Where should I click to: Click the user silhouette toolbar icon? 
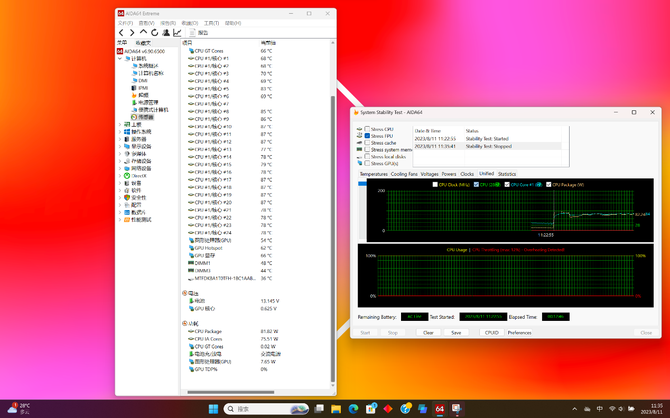166,32
